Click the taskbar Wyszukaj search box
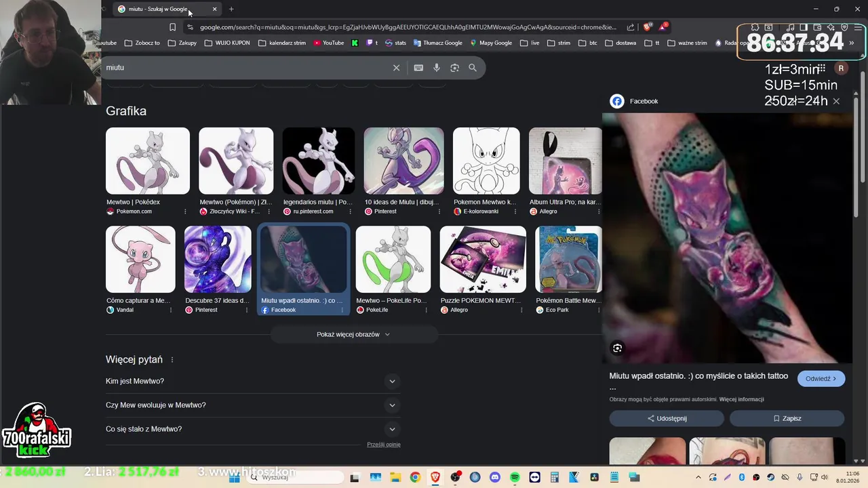This screenshot has height=488, width=868. [296, 477]
